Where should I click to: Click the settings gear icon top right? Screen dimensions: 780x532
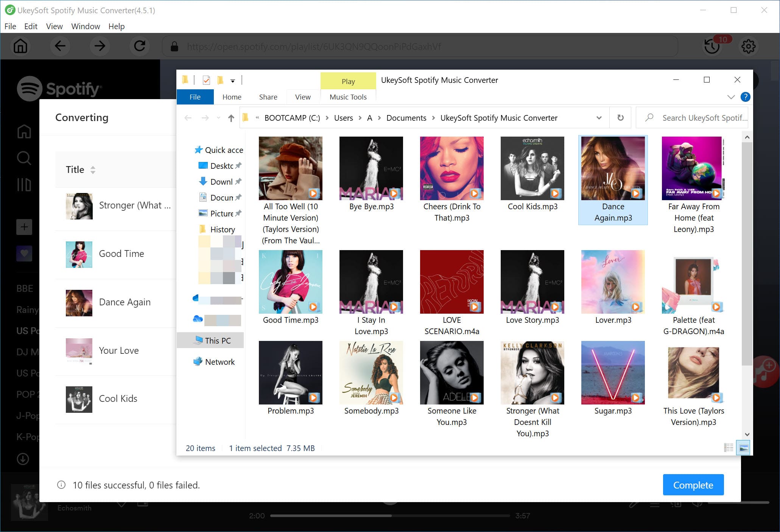[749, 46]
